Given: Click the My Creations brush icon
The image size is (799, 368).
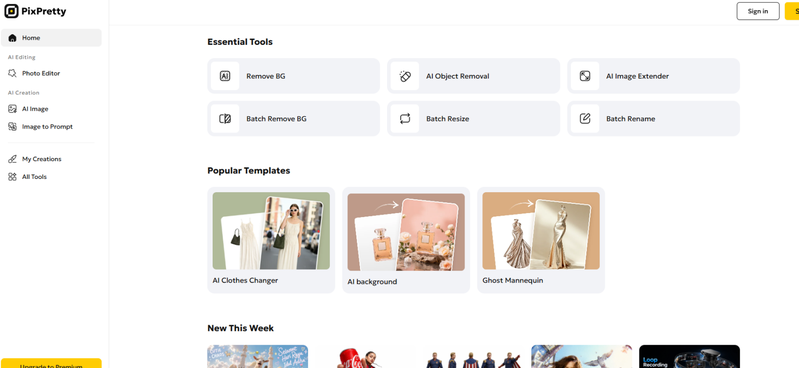Looking at the screenshot, I should coord(12,159).
